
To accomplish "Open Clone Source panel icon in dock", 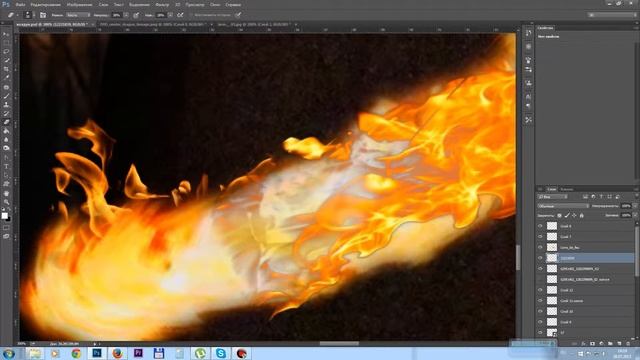I will click(x=529, y=83).
